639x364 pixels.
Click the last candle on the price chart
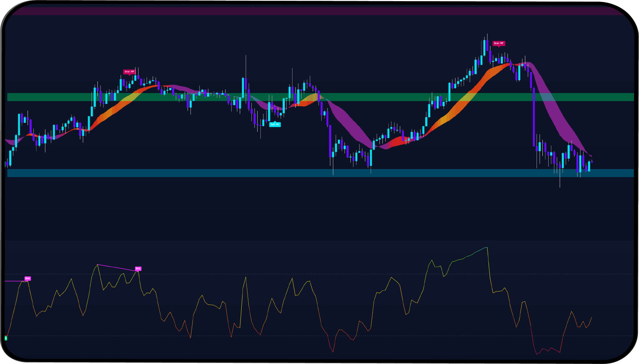tap(592, 162)
